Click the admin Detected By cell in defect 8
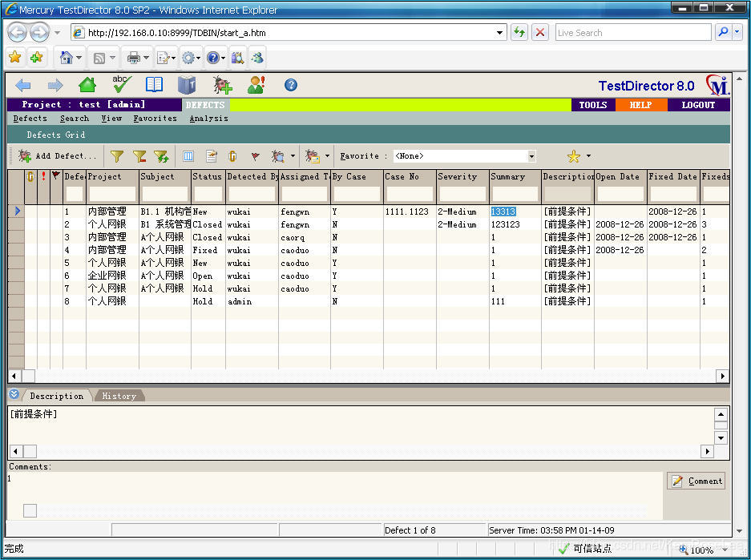The image size is (751, 560). click(x=252, y=301)
